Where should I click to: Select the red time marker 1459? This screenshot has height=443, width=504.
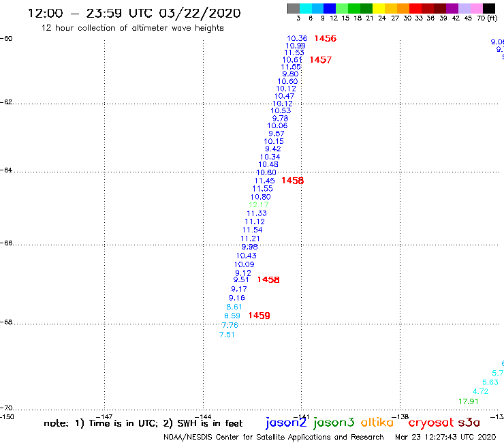click(x=259, y=316)
